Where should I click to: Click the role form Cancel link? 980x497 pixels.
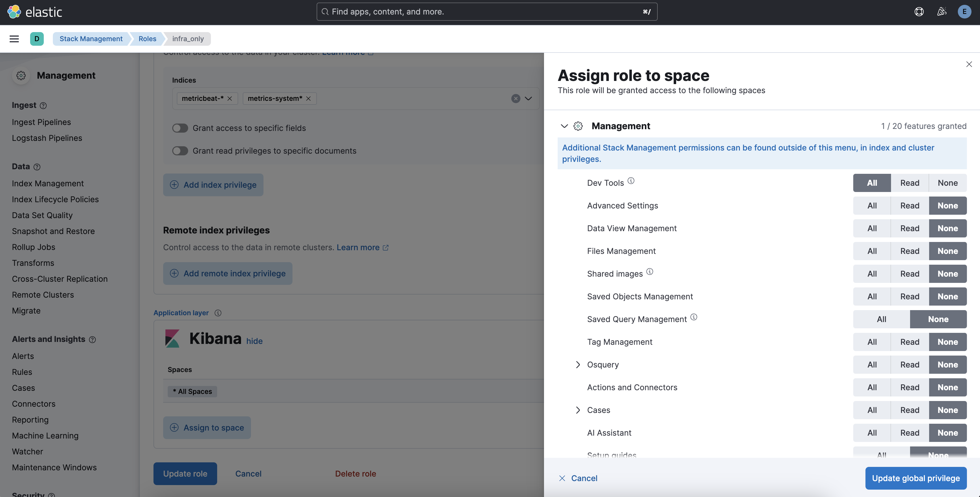click(248, 474)
